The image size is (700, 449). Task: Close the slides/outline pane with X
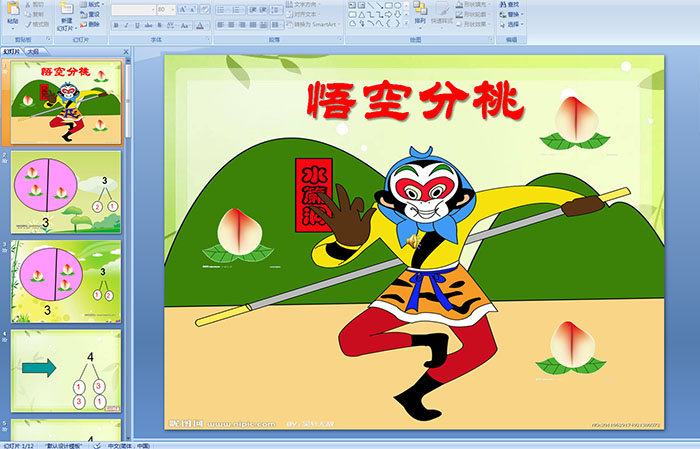coord(126,52)
